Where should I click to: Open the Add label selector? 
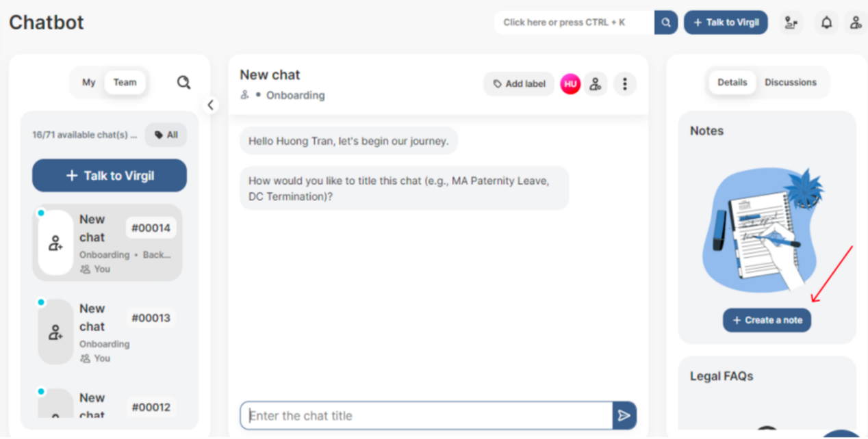[x=519, y=84]
